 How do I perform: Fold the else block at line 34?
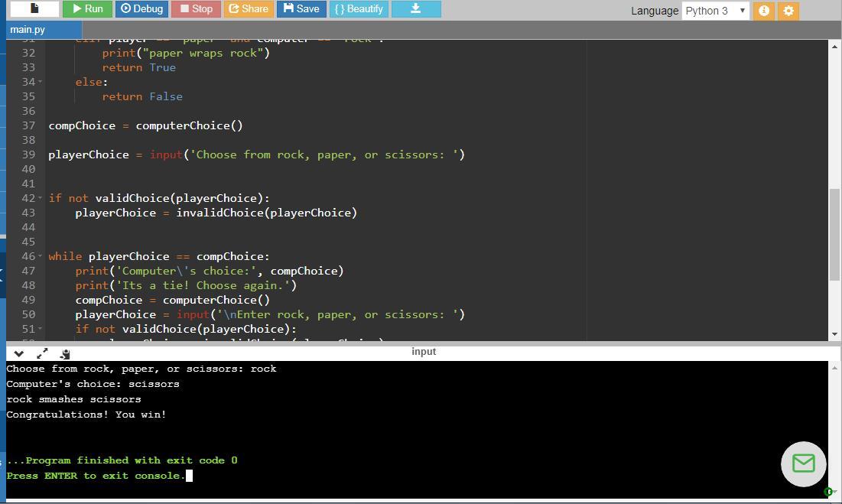coord(40,82)
